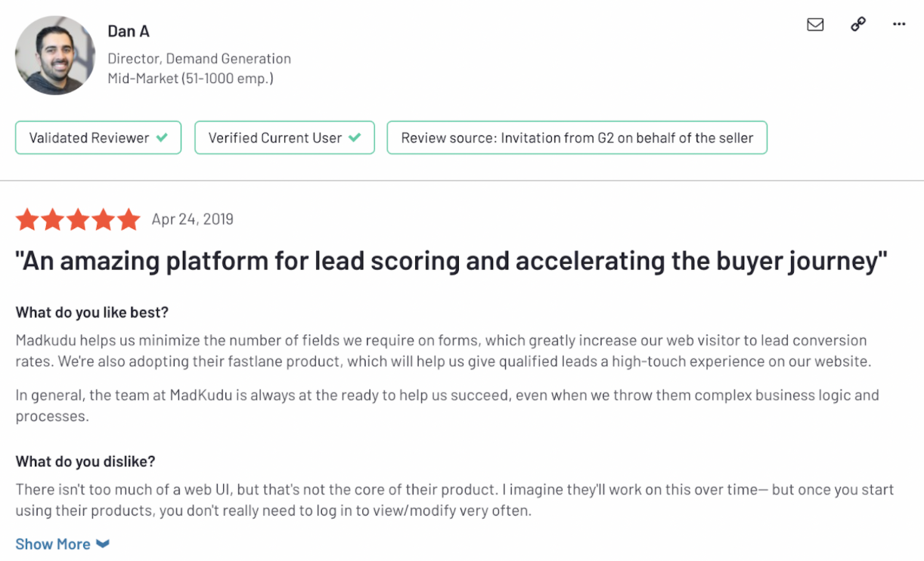924x561 pixels.
Task: Expand the review with Show More
Action: tap(53, 544)
